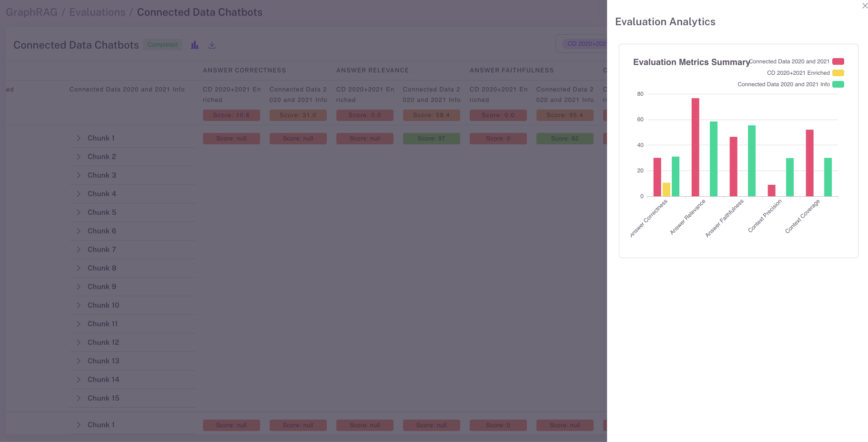Screen dimensions: 868x442
Task: Click the Answer Correctness column header
Action: pyautogui.click(x=244, y=70)
